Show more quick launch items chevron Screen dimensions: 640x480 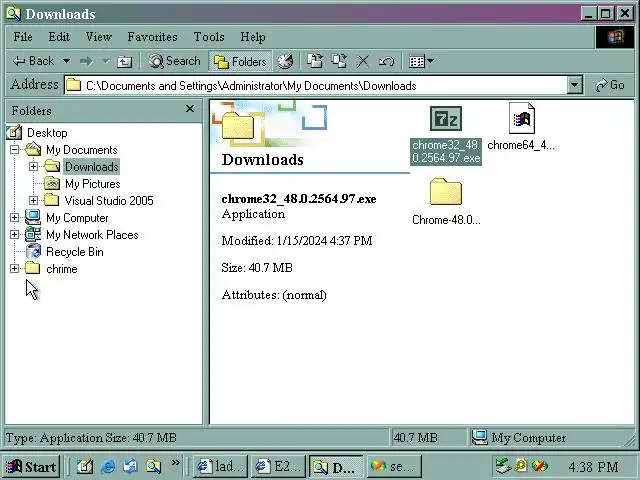coord(176,463)
